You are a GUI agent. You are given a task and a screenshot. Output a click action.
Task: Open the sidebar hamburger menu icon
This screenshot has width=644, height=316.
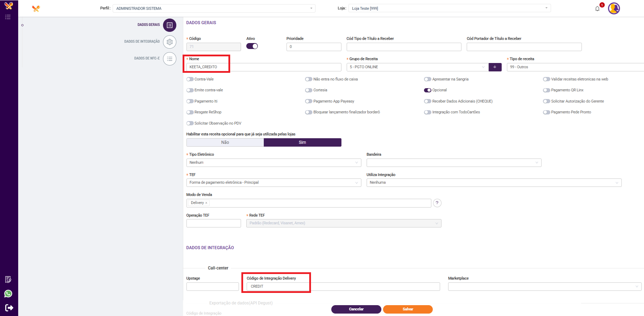pyautogui.click(x=8, y=17)
